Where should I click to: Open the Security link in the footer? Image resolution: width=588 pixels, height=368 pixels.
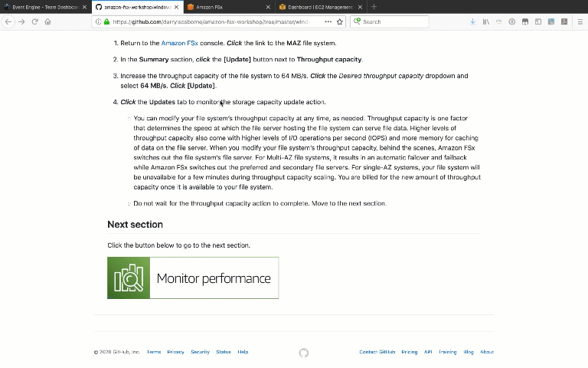(x=200, y=352)
